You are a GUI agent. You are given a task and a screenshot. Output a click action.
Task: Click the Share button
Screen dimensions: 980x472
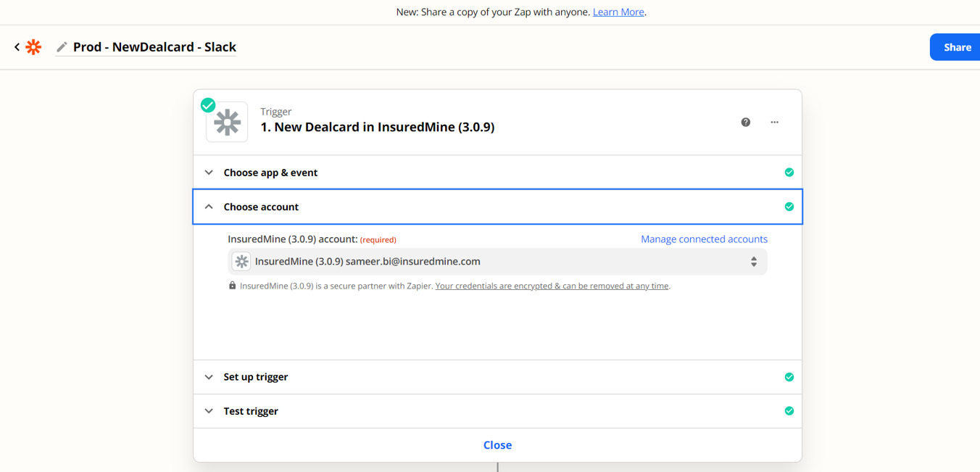click(x=957, y=47)
